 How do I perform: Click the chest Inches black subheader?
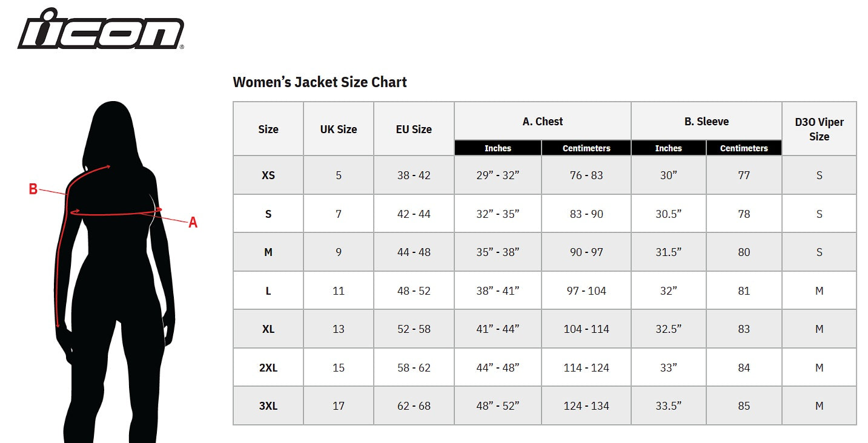pos(497,148)
